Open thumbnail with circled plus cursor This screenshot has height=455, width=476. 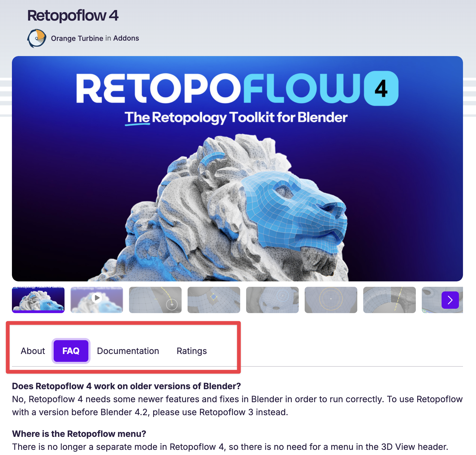pyautogui.click(x=155, y=300)
